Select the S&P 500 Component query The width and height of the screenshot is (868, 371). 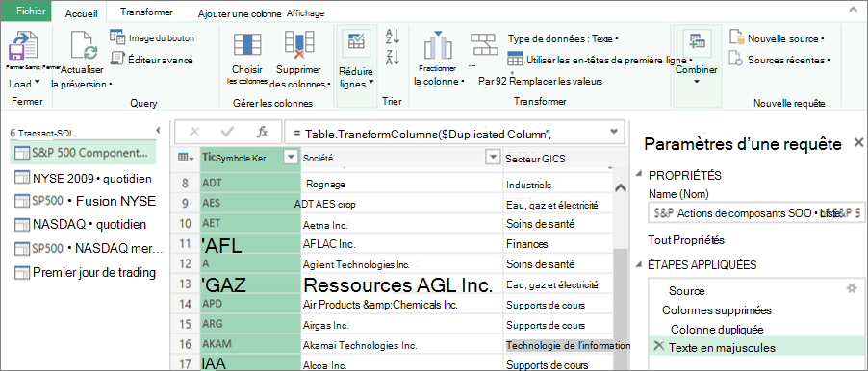83,153
